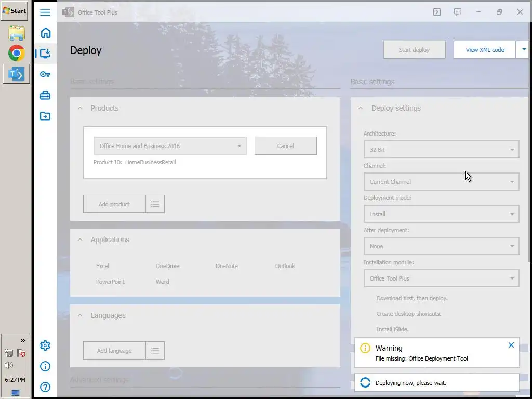The width and height of the screenshot is (532, 399).
Task: Open the Activate page key icon
Action: point(45,74)
